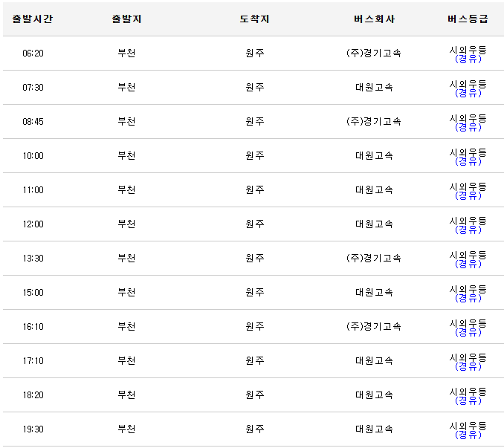The image size is (504, 448).
Task: Click 부천 origin in the 19:30 row
Action: tap(126, 429)
